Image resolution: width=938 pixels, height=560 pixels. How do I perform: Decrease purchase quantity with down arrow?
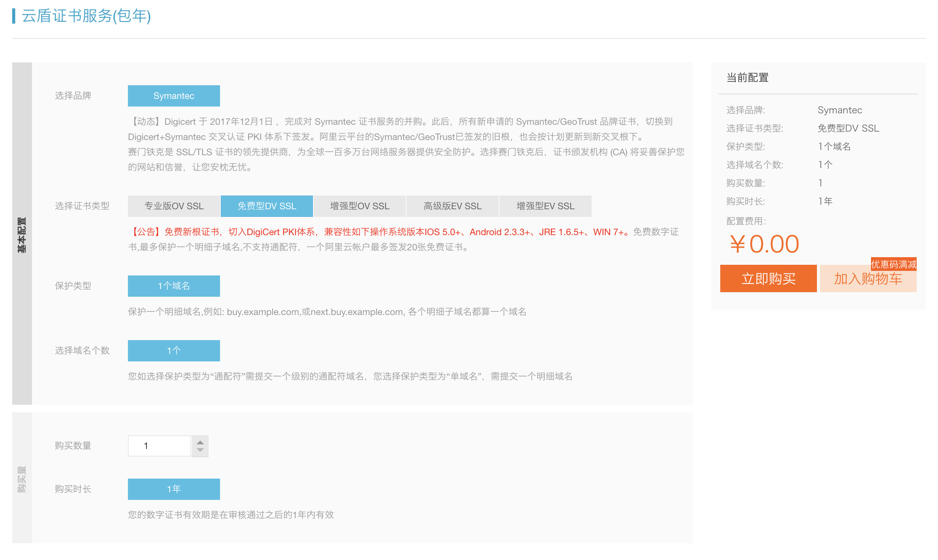199,449
